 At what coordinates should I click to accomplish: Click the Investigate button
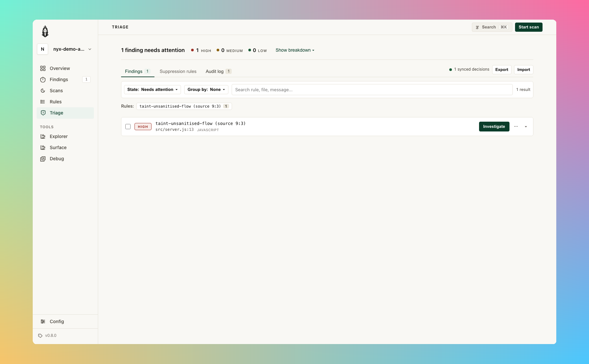coord(494,127)
